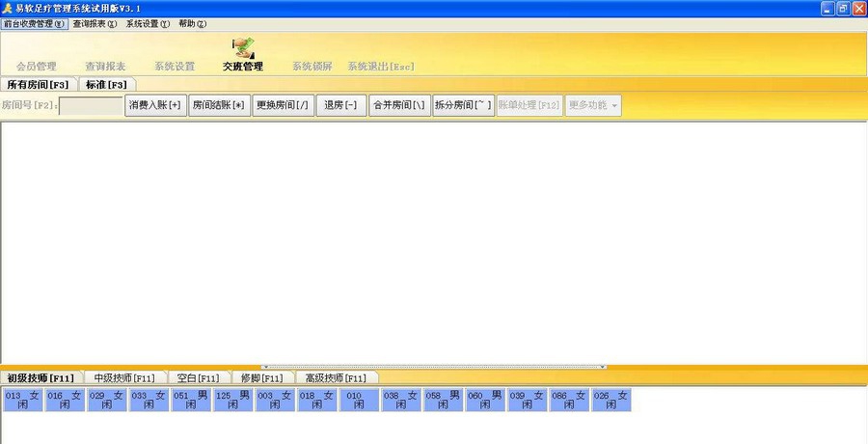Viewport: 868px width, 444px height.
Task: Open the 系统设置 menu in the menu bar
Action: pyautogui.click(x=148, y=24)
